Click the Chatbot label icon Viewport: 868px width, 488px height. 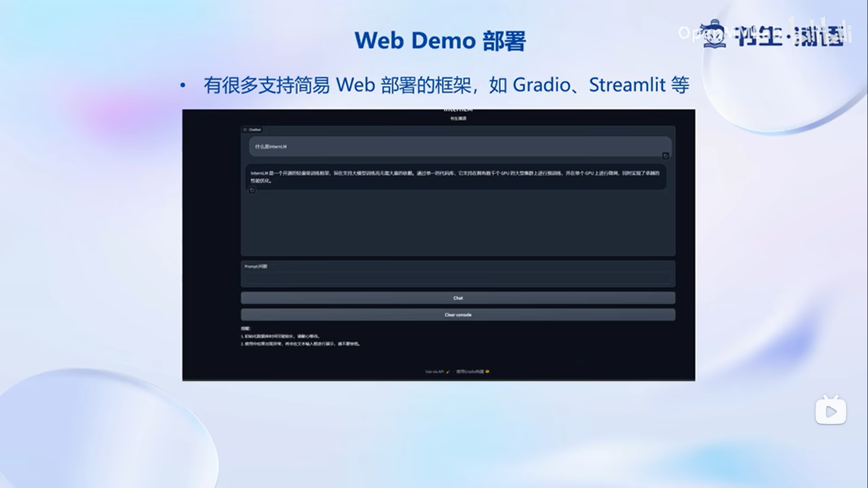tap(245, 130)
